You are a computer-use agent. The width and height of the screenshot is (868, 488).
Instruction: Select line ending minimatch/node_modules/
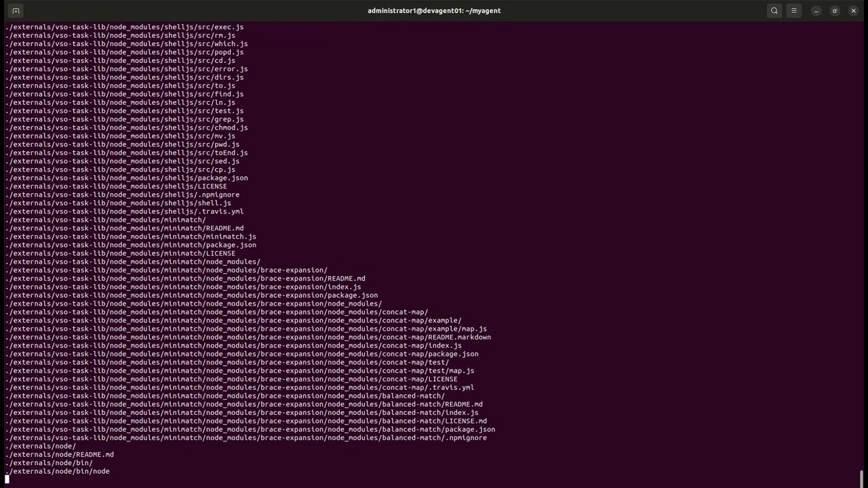click(x=133, y=262)
